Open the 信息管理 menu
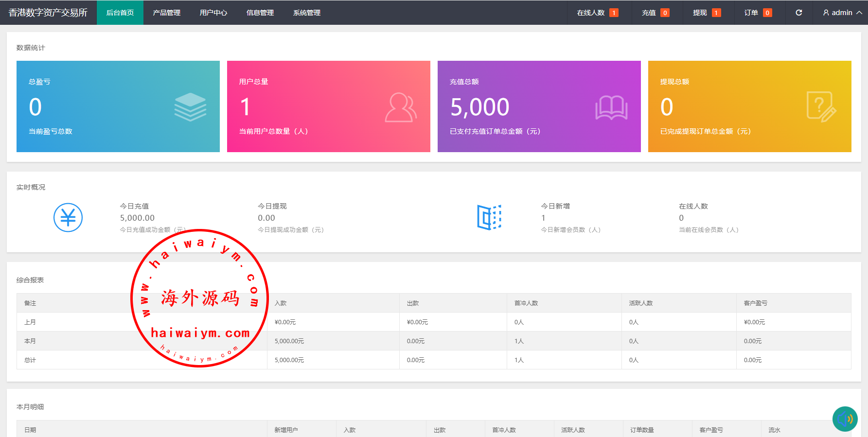This screenshot has height=437, width=868. point(260,13)
